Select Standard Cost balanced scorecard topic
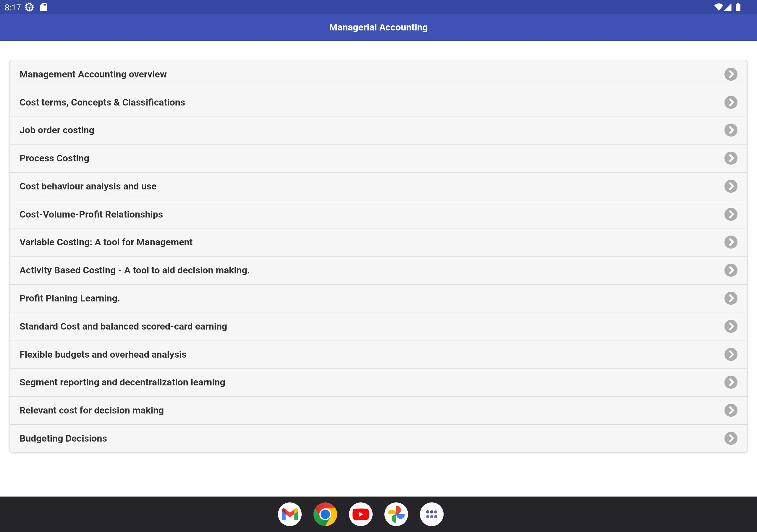The height and width of the screenshot is (532, 757). click(x=378, y=327)
